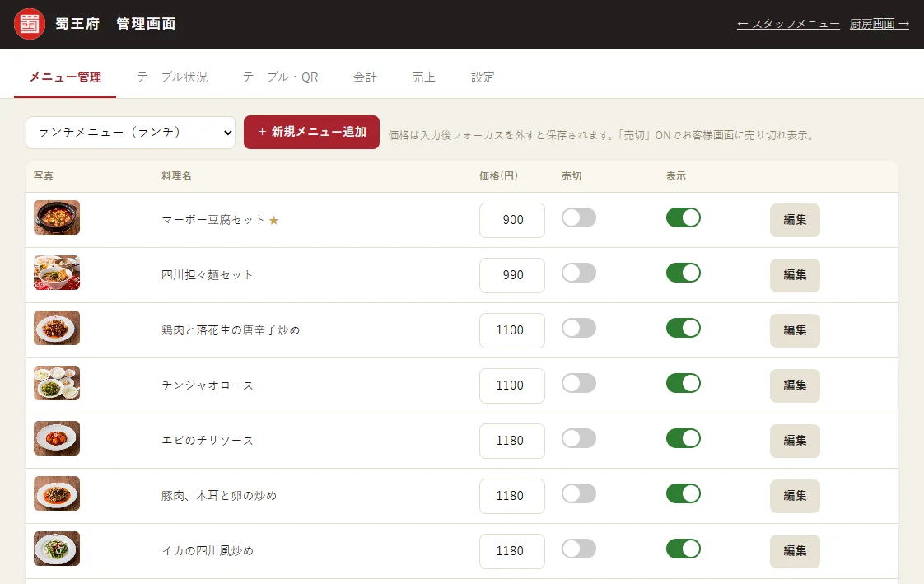Go to the 売上 tab
The image size is (924, 584).
point(423,77)
